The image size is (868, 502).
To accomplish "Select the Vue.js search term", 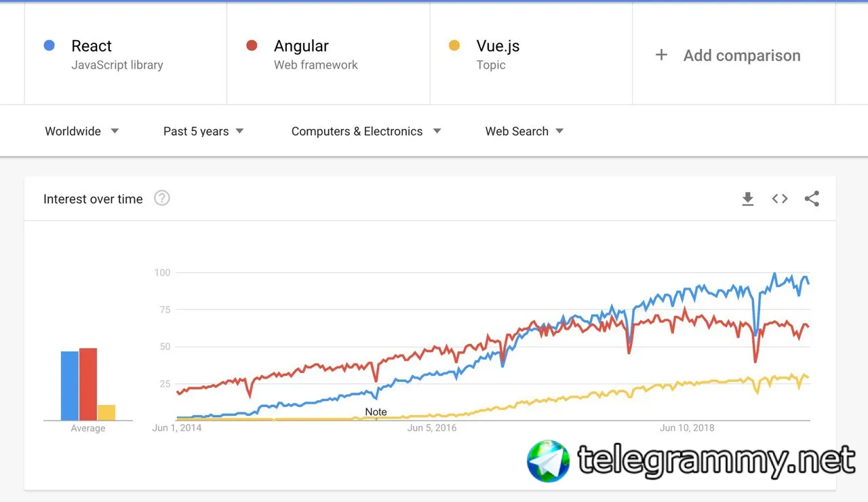I will pyautogui.click(x=498, y=46).
